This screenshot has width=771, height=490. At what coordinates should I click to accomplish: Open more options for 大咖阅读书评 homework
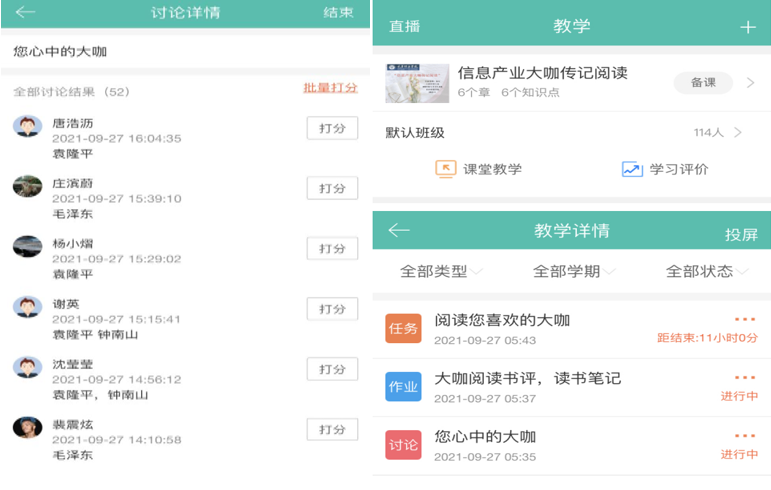pos(745,378)
